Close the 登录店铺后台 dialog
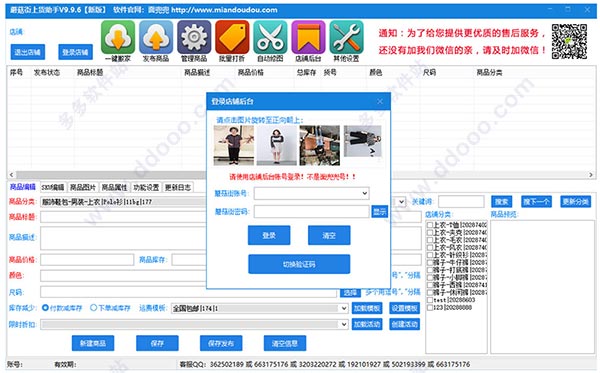This screenshot has height=373, width=600. tap(380, 101)
